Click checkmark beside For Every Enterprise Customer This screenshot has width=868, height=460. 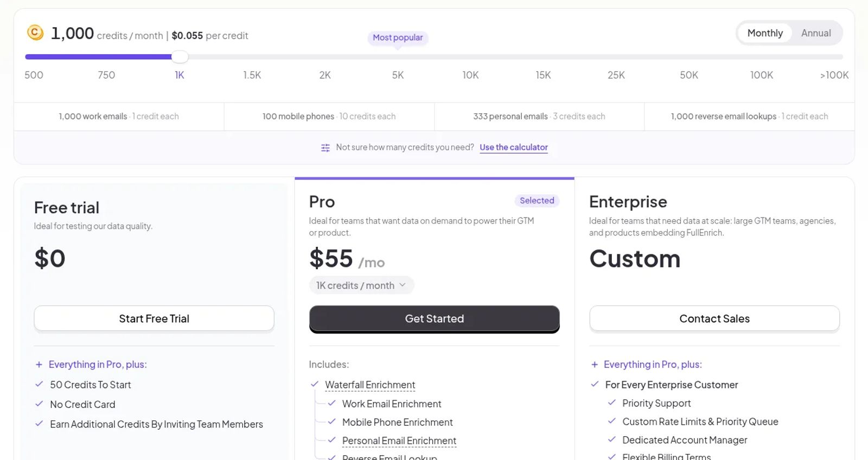(595, 384)
